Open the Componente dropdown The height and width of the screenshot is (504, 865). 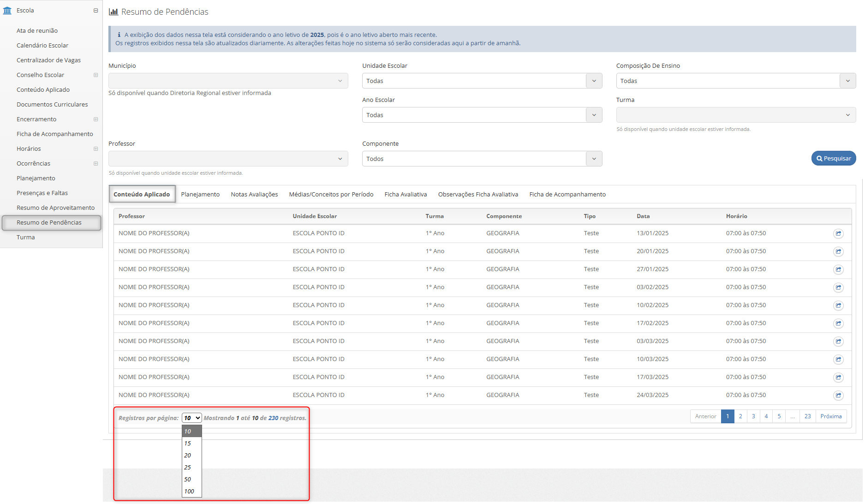point(482,159)
